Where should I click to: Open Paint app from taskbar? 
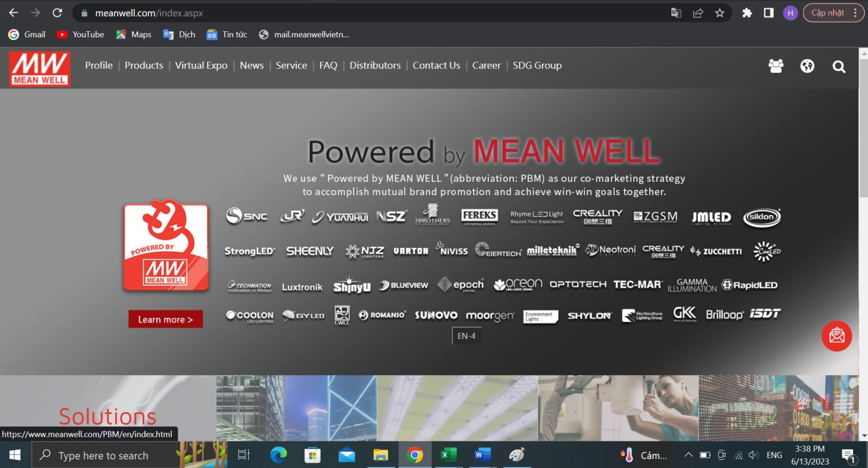point(517,455)
